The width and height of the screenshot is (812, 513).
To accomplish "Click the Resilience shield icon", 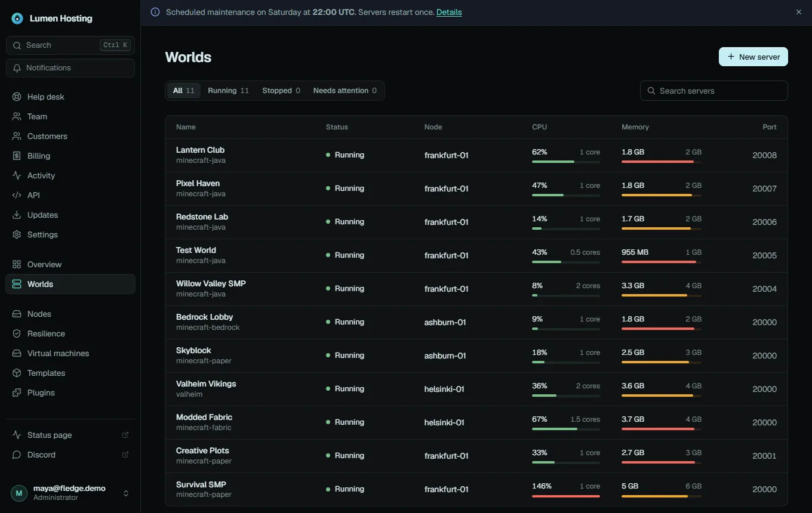I will pos(17,333).
